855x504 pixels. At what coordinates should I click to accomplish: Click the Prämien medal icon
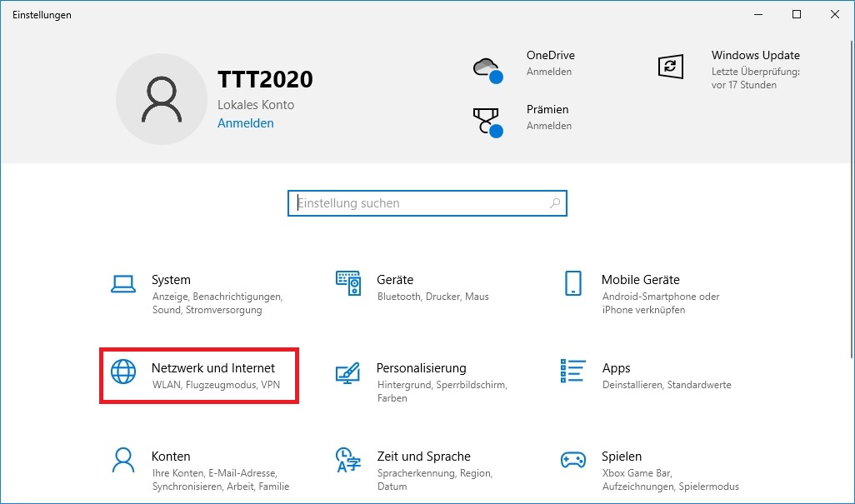tap(487, 122)
